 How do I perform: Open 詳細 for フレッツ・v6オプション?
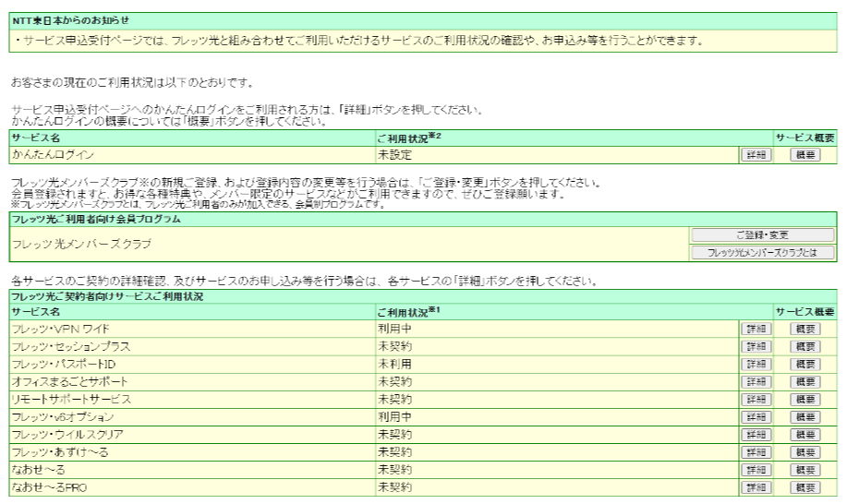pyautogui.click(x=756, y=417)
